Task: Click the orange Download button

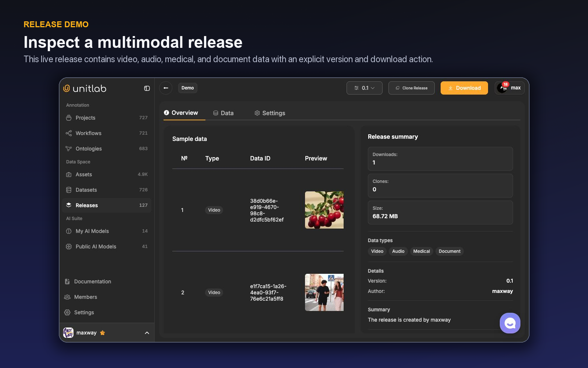Action: [x=464, y=88]
